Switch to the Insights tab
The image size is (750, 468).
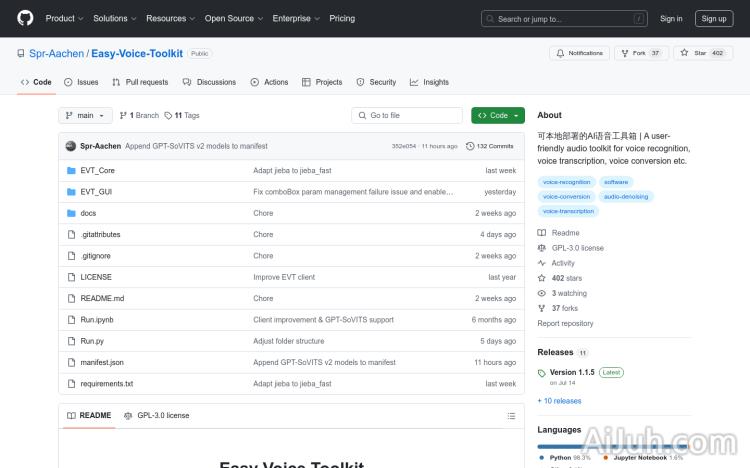430,82
